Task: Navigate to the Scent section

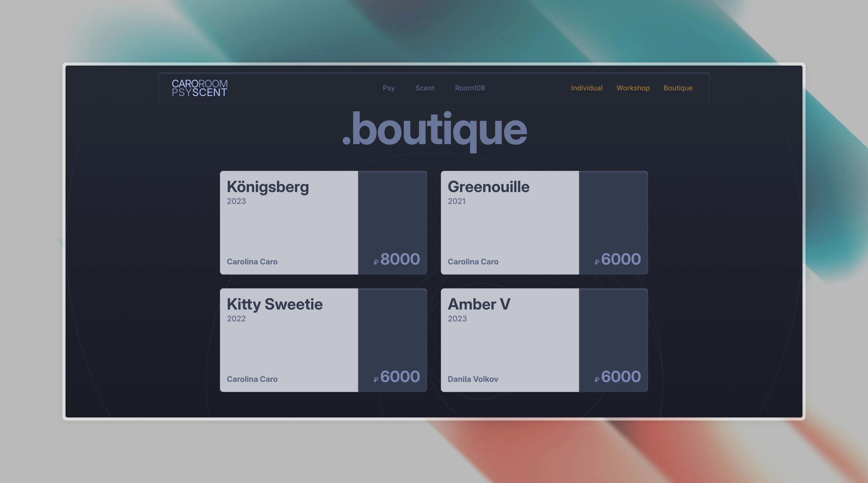Action: click(x=424, y=87)
